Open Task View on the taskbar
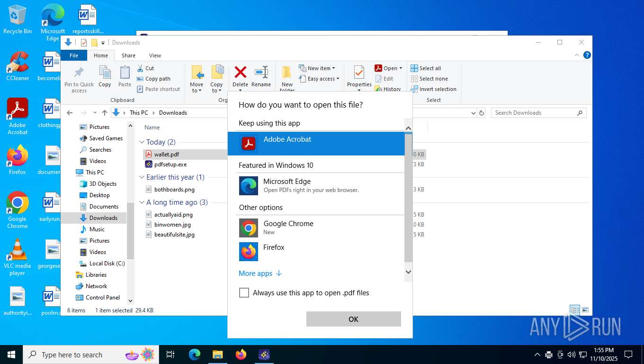 [170, 355]
